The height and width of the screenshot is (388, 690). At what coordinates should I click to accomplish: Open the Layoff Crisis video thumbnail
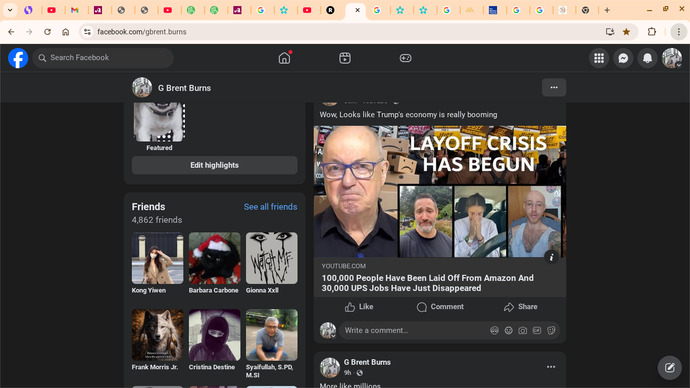click(x=440, y=192)
